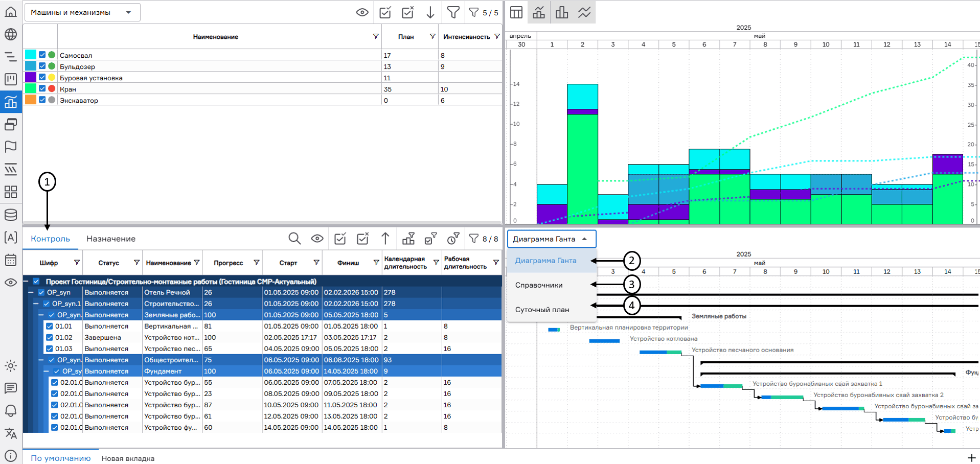Open the globe icon in sidebar
Screen dimensions: 980x464
(11, 34)
